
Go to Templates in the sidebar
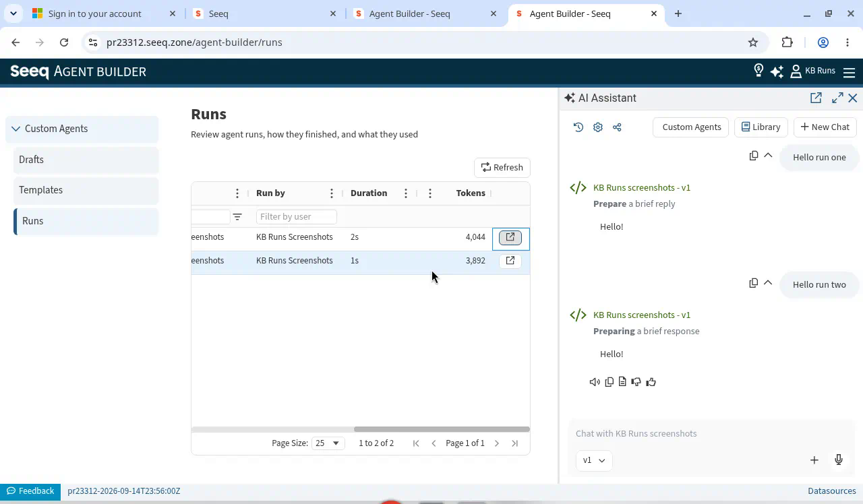coord(86,190)
